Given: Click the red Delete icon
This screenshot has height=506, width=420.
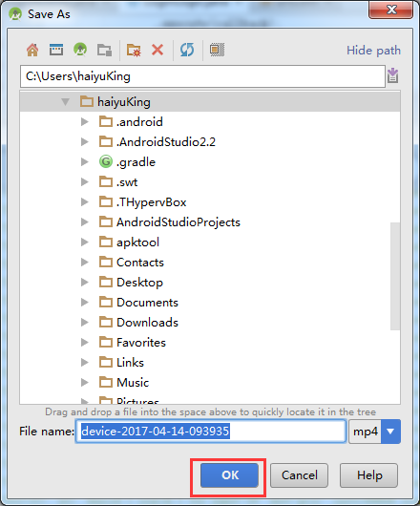Looking at the screenshot, I should tap(157, 50).
